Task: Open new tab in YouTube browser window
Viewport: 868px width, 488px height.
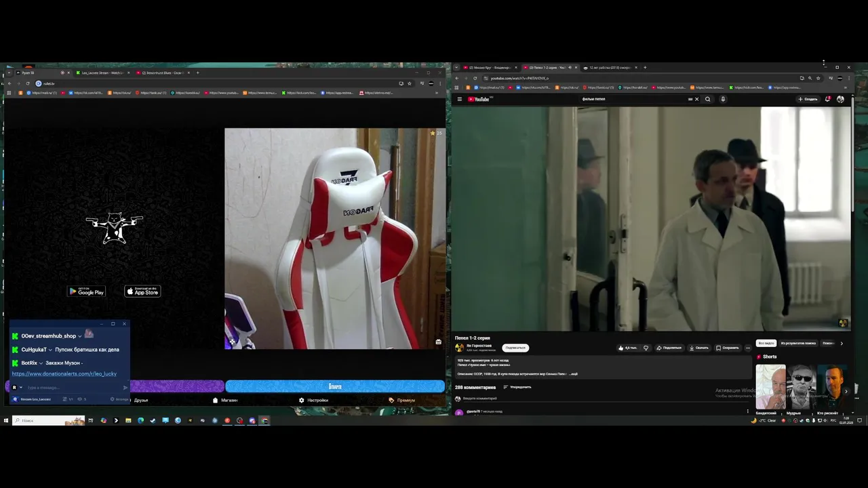Action: click(x=646, y=68)
